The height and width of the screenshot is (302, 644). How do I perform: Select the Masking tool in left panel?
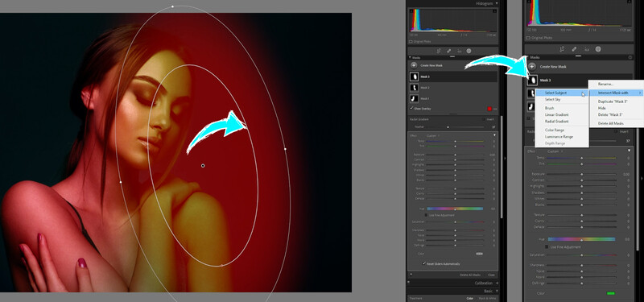469,51
